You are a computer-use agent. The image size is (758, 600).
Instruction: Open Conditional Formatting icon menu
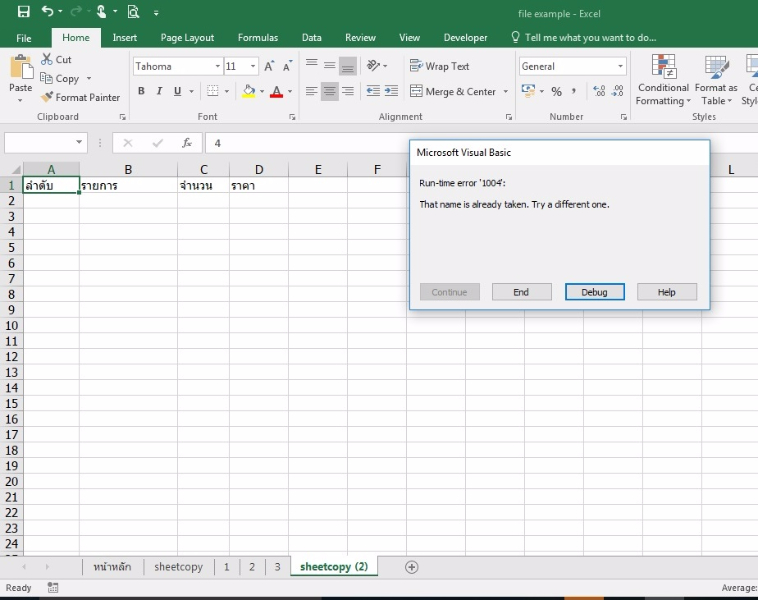(663, 68)
